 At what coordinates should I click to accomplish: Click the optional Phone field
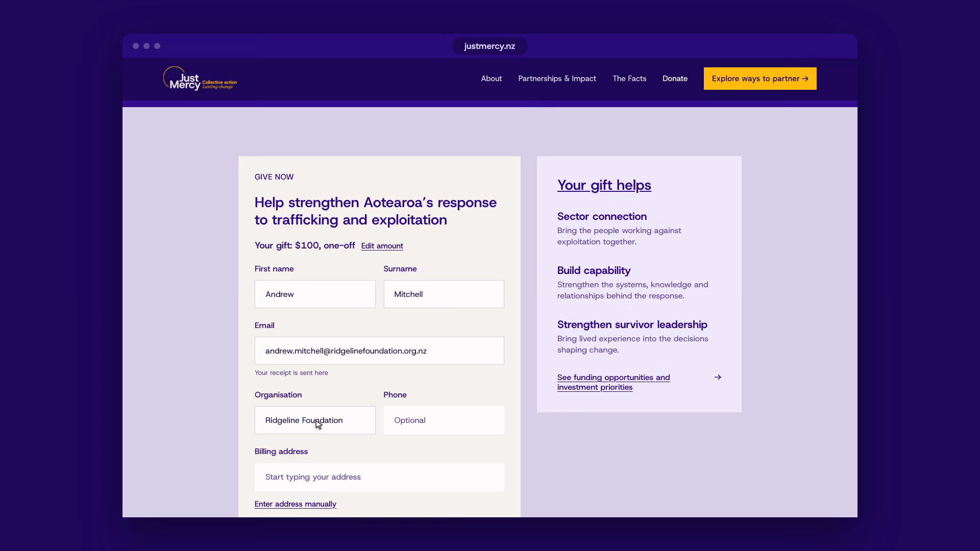point(444,420)
